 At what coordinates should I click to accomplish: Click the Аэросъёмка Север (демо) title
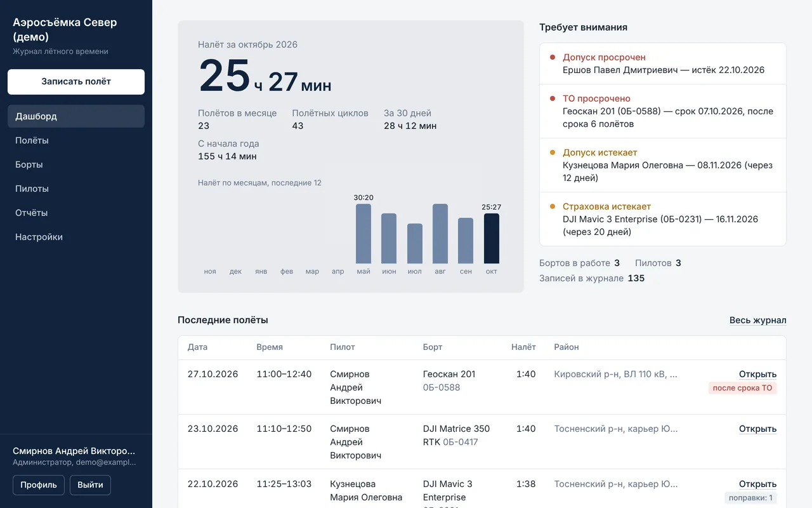(65, 29)
